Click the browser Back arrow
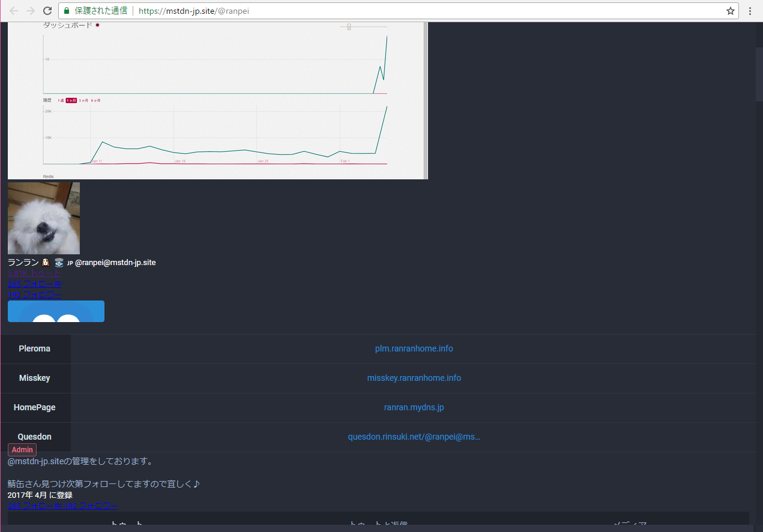The width and height of the screenshot is (763, 532). [x=14, y=11]
